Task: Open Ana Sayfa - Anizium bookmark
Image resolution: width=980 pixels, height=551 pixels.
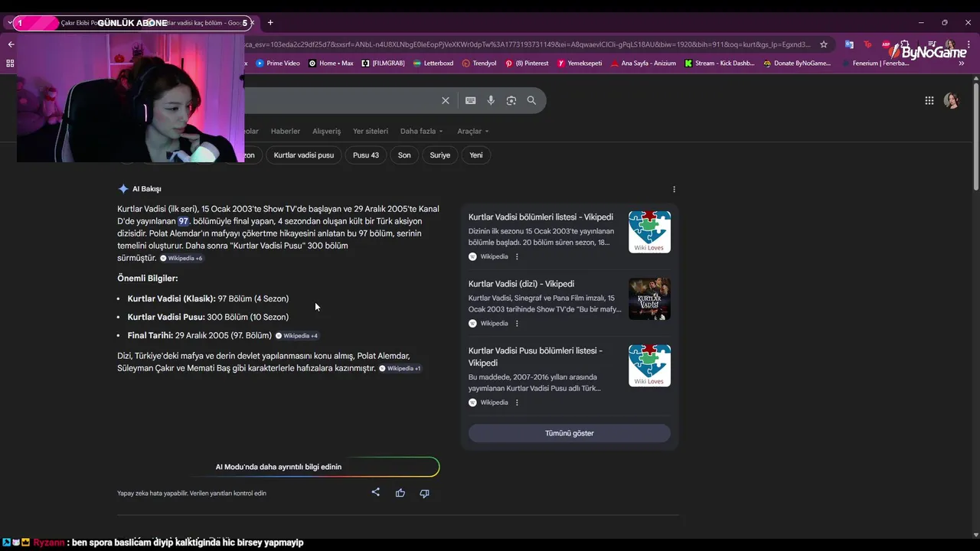Action: coord(643,64)
